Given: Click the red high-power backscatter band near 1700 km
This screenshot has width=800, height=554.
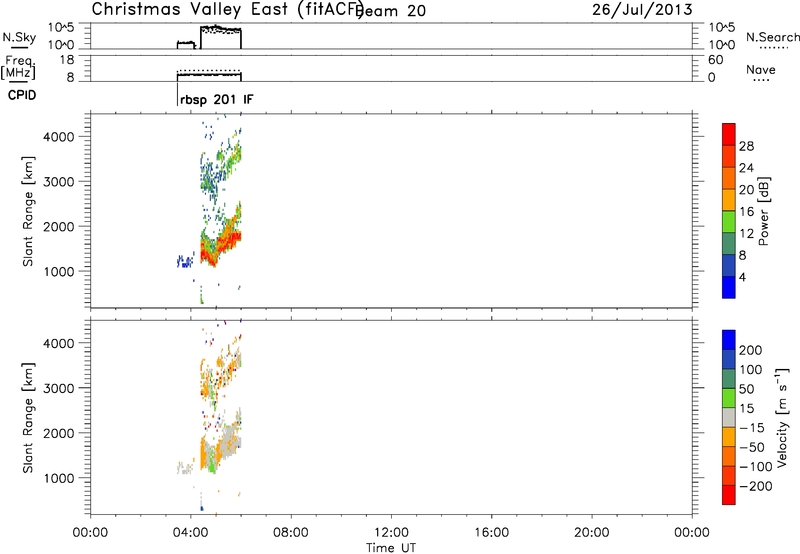Looking at the screenshot, I should coord(228,240).
